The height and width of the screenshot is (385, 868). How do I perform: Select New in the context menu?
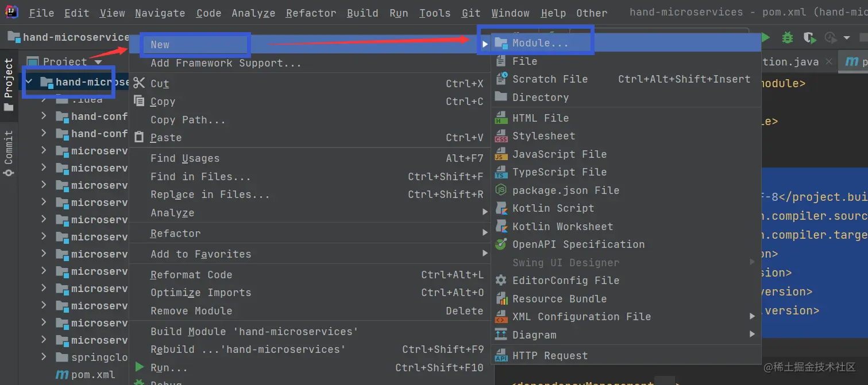pos(310,45)
